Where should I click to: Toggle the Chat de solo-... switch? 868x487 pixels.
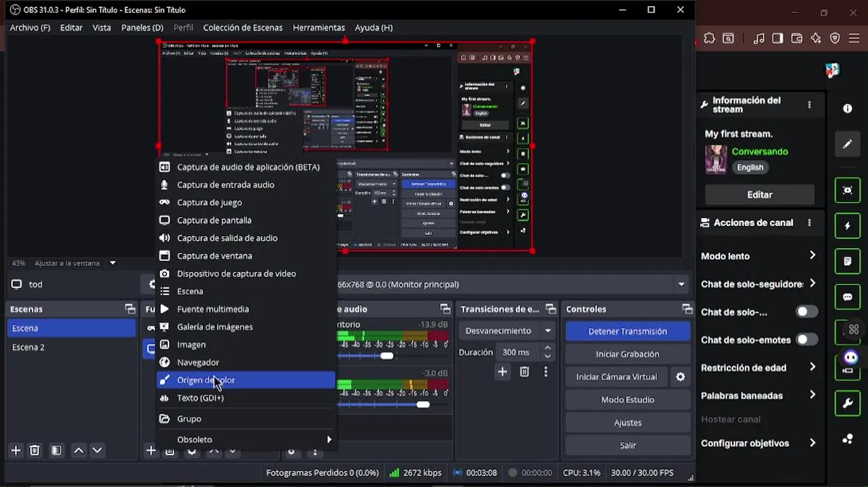[x=806, y=312]
